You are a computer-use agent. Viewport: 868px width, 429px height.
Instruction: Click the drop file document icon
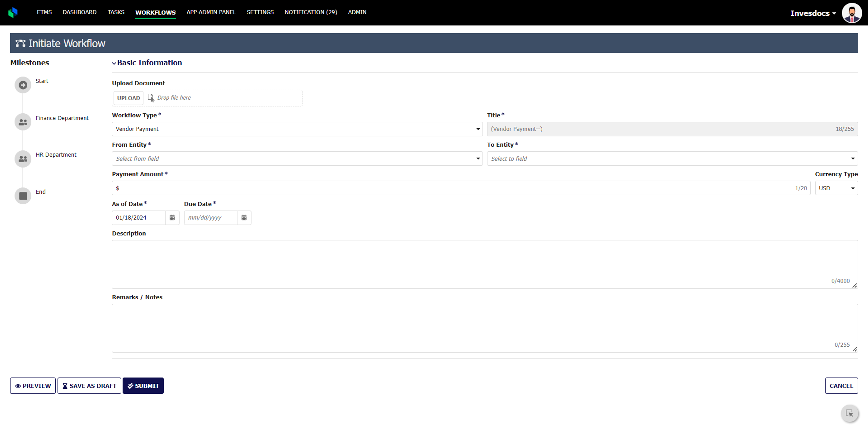point(151,98)
